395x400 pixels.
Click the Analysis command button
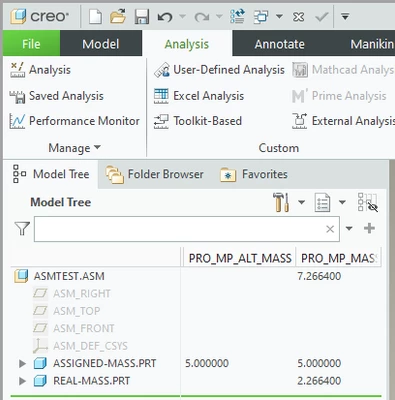[40, 70]
